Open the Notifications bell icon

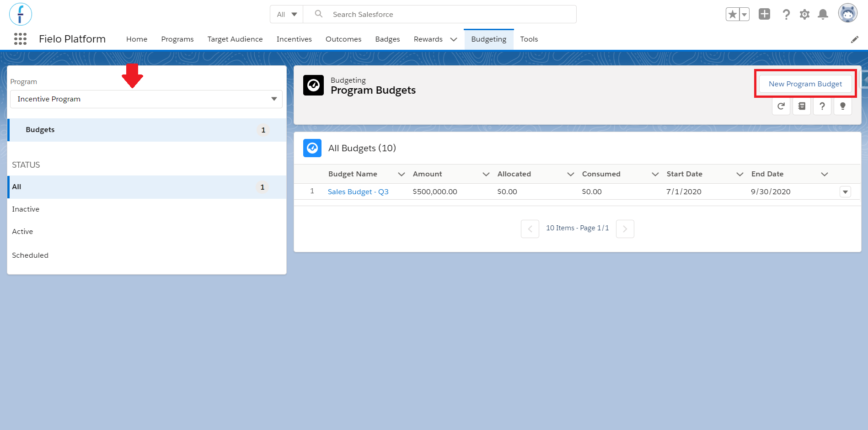pyautogui.click(x=823, y=15)
